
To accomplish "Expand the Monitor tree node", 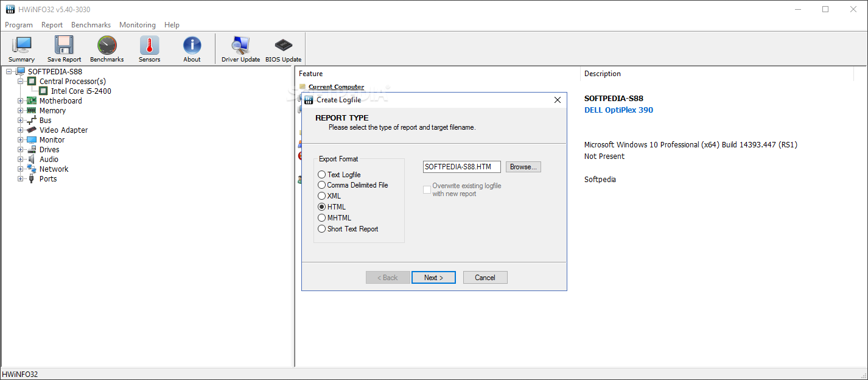I will pos(21,139).
